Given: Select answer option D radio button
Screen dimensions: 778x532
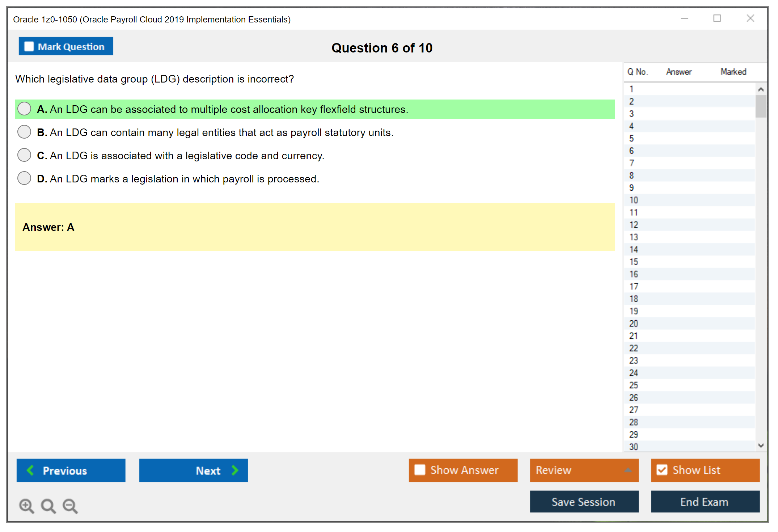Looking at the screenshot, I should coord(24,178).
